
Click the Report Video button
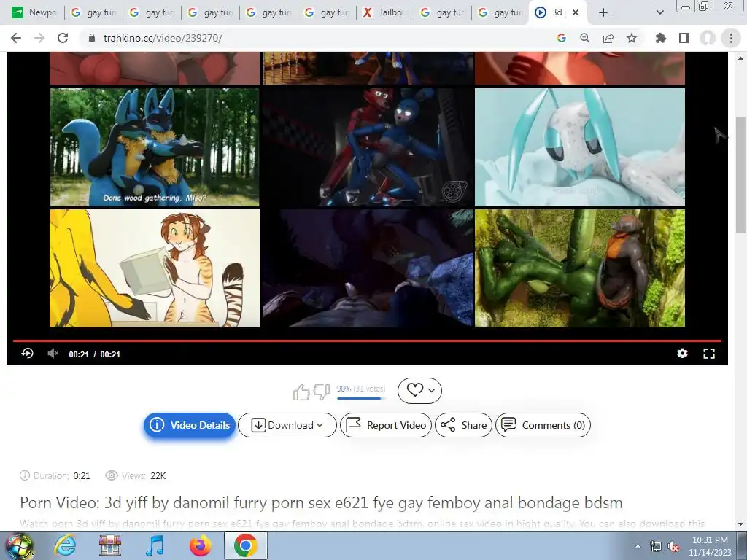tap(385, 425)
